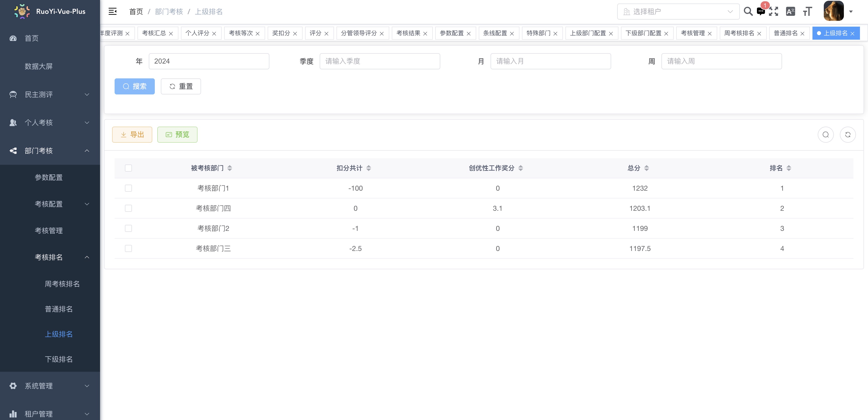Screen dimensions: 868x420
Task: Expand the 租户管理 menu
Action: pos(50,414)
